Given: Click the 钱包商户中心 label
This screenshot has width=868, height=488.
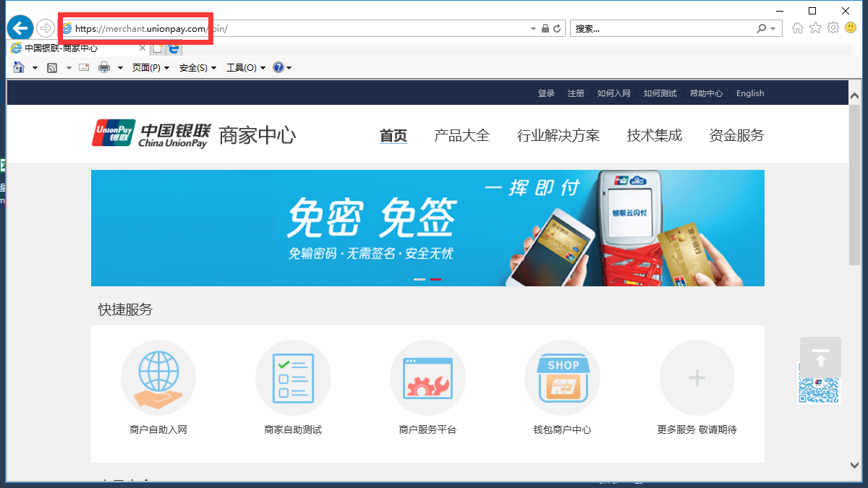Looking at the screenshot, I should click(x=562, y=429).
